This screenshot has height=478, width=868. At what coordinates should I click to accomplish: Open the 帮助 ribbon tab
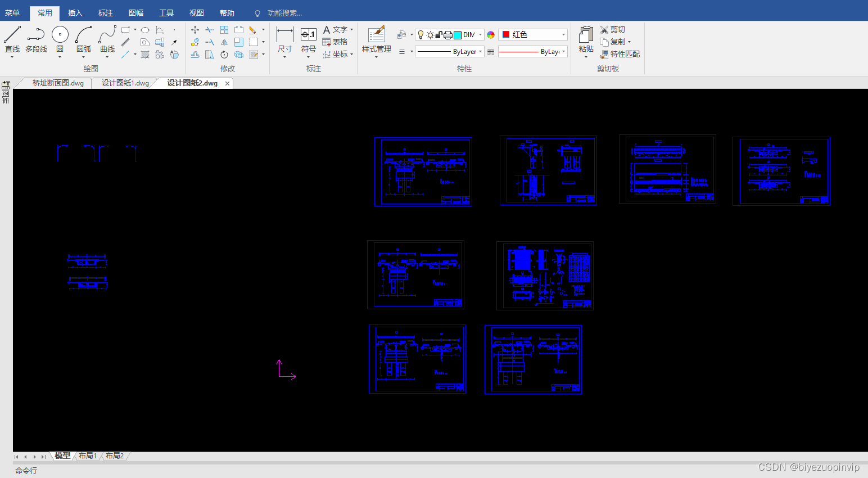pyautogui.click(x=227, y=13)
